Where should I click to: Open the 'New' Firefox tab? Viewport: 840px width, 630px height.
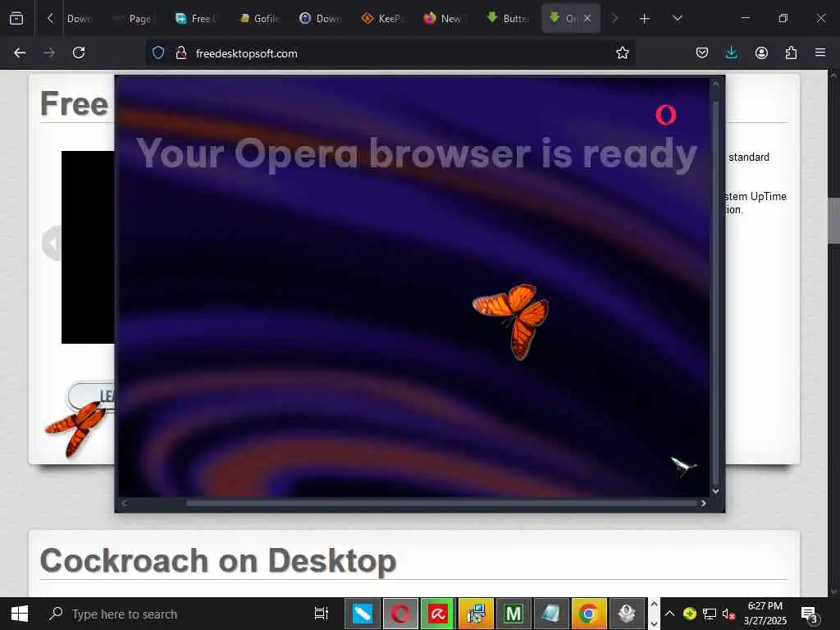tap(444, 18)
